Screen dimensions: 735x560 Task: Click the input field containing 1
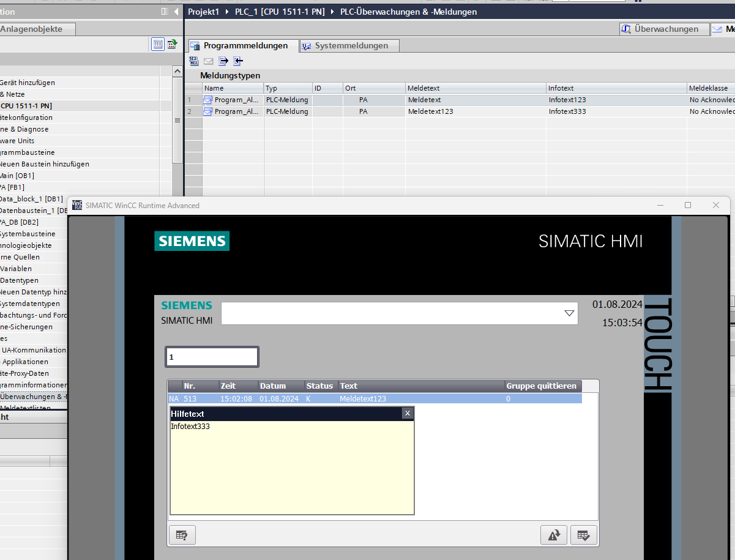[x=212, y=357]
